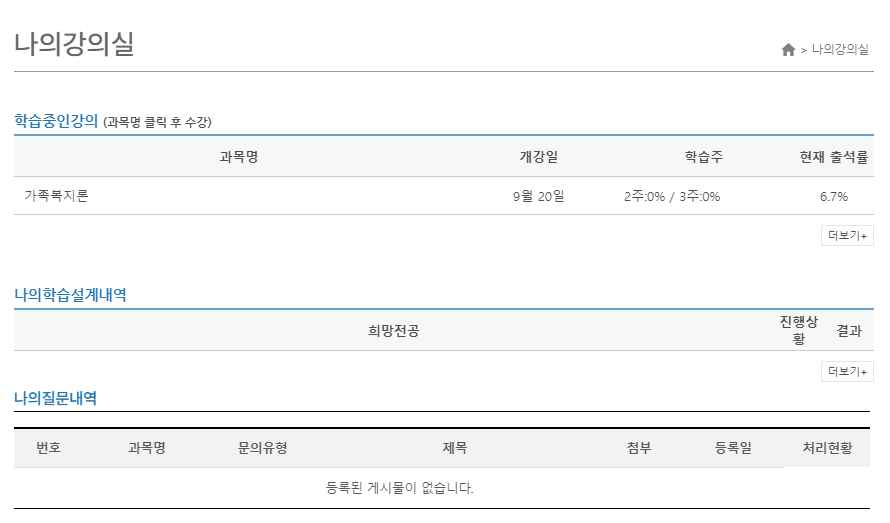Click 더보기+ under the 나의학습설계내역 table

[x=847, y=371]
